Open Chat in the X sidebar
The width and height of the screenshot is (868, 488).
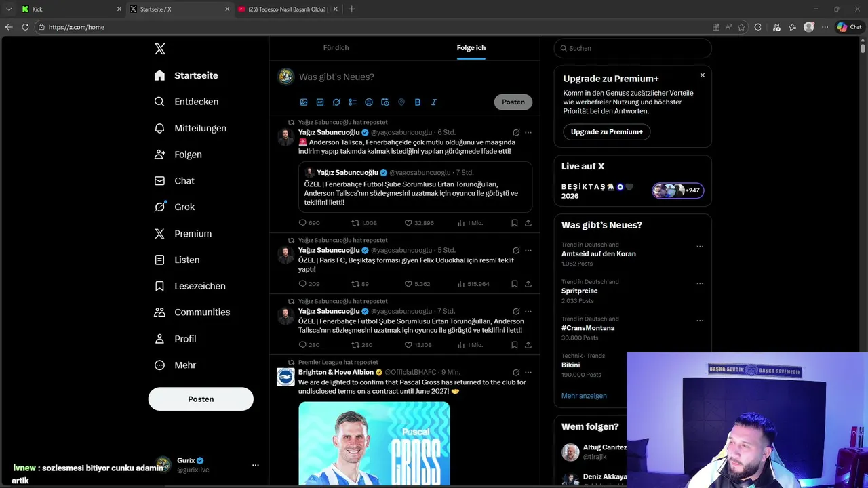174,181
